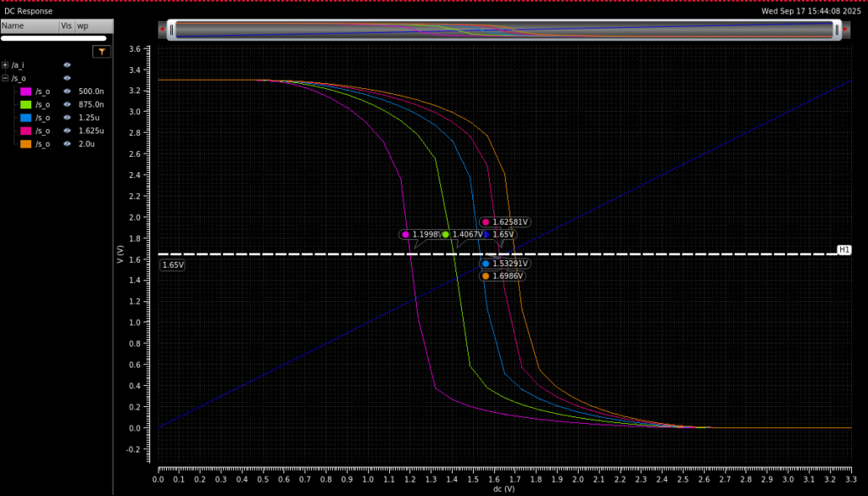
Task: Click the right grip handle of the zoom slider
Action: point(836,30)
